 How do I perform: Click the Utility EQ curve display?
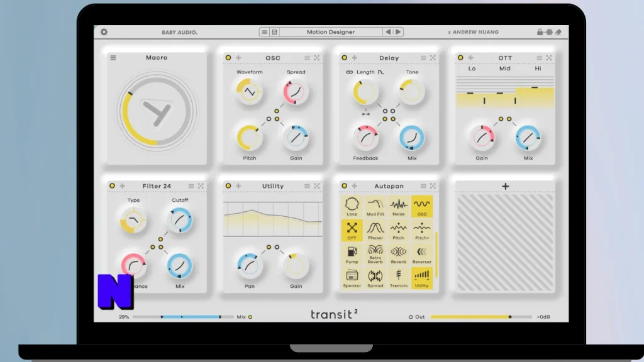(x=273, y=219)
